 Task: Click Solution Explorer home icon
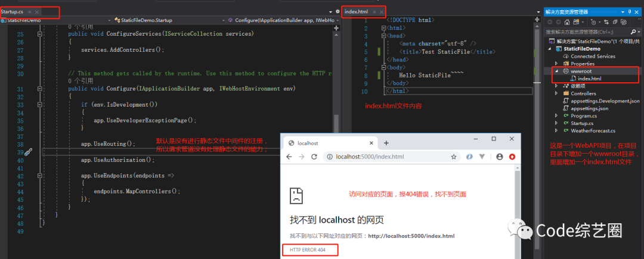click(x=567, y=22)
